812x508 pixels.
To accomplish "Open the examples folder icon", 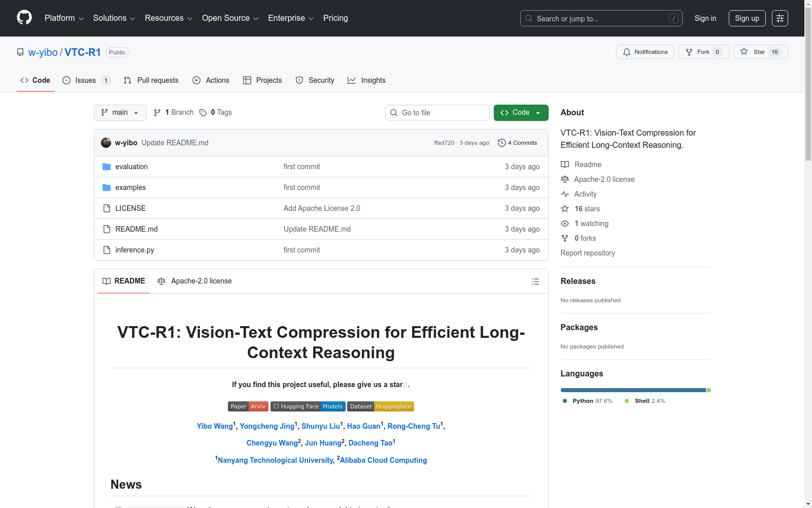I will 107,187.
